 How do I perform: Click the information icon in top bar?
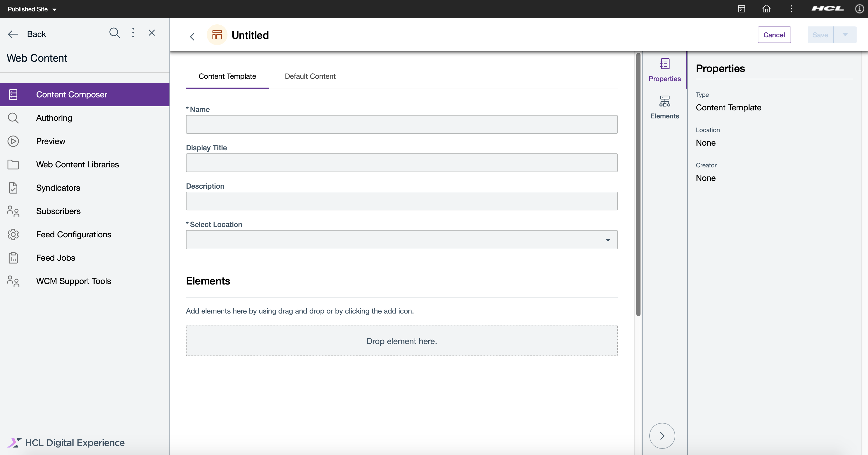click(859, 9)
